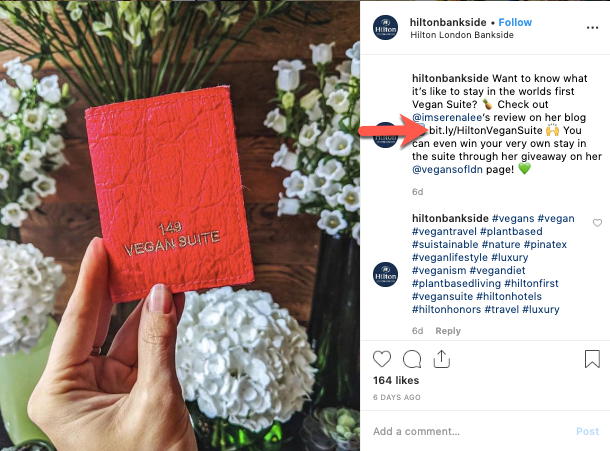This screenshot has height=451, width=610.
Task: Like the post with the heart icon
Action: point(382,359)
